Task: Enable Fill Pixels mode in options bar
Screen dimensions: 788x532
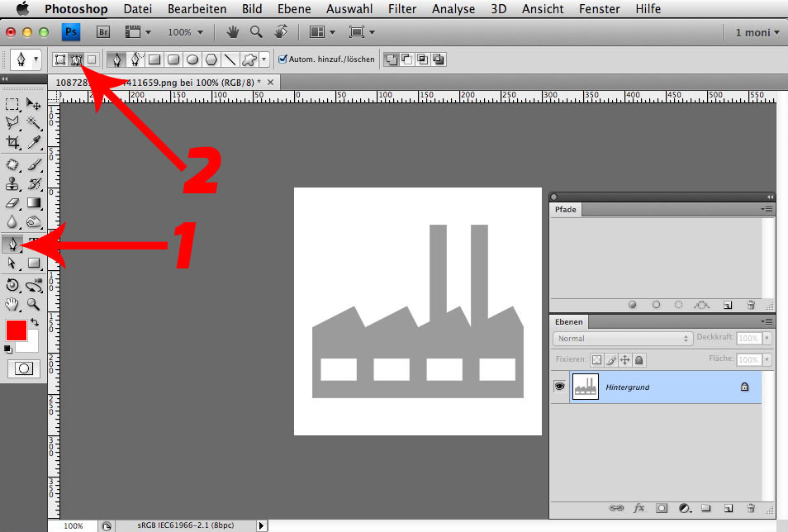Action: pos(92,59)
